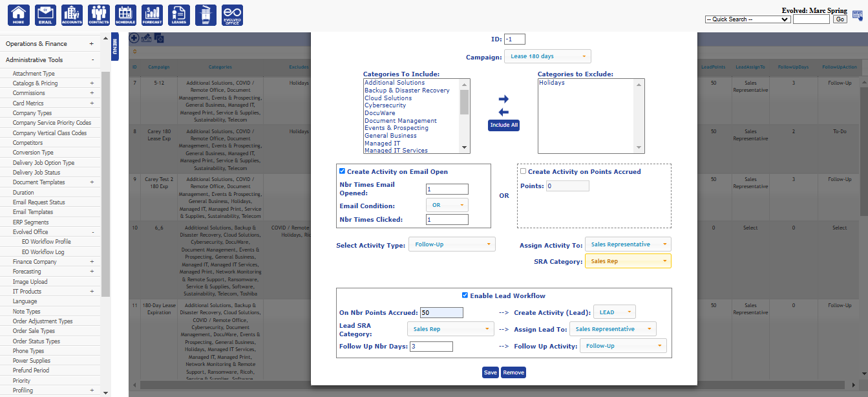Select DocuWare in Categories To Include
The image size is (868, 397).
pos(379,113)
